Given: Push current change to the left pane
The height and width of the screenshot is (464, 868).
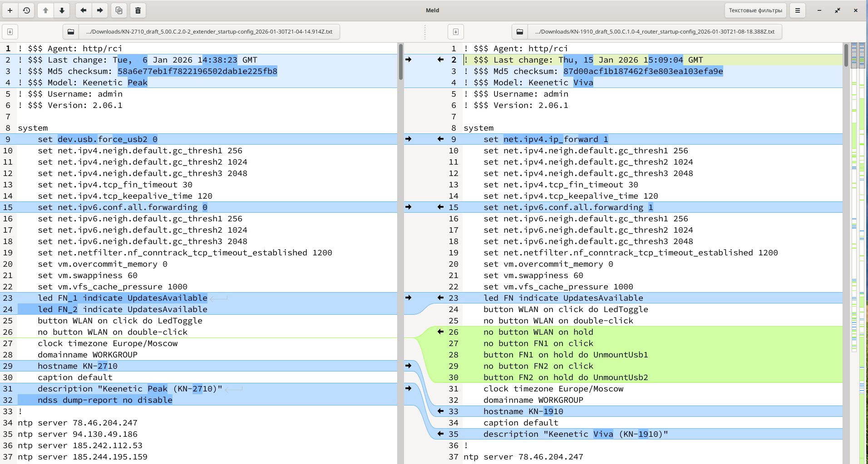Looking at the screenshot, I should 83,10.
